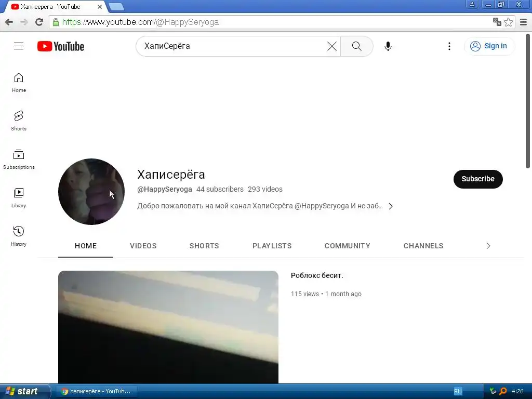The width and height of the screenshot is (532, 399).
Task: Open Subscriptions in the sidebar
Action: [19, 159]
